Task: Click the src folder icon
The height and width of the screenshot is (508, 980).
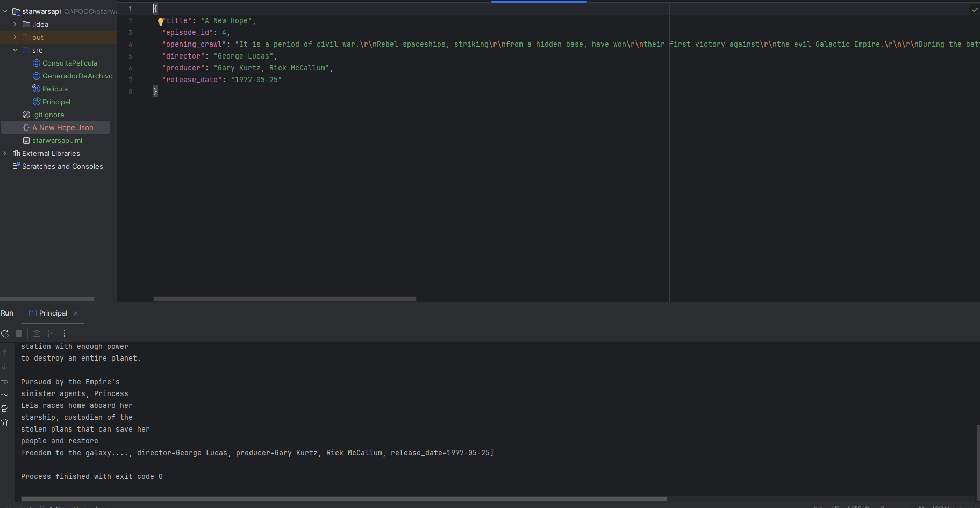Action: (x=26, y=50)
